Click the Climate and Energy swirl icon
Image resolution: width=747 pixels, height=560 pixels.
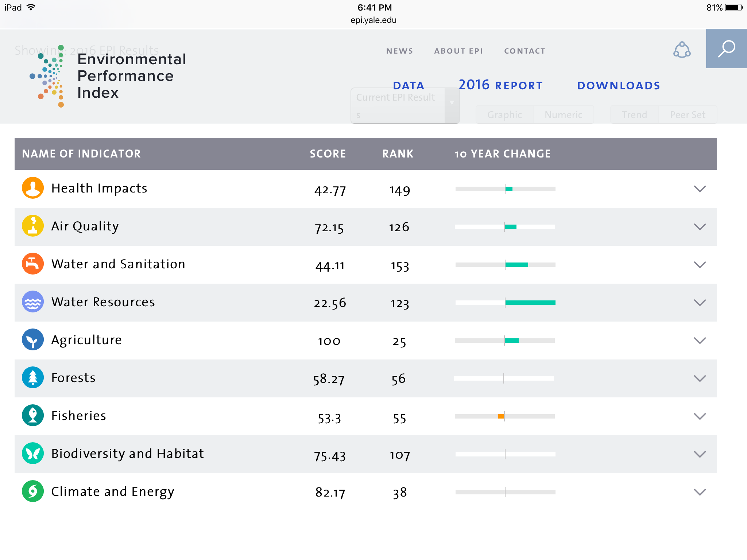click(x=33, y=491)
